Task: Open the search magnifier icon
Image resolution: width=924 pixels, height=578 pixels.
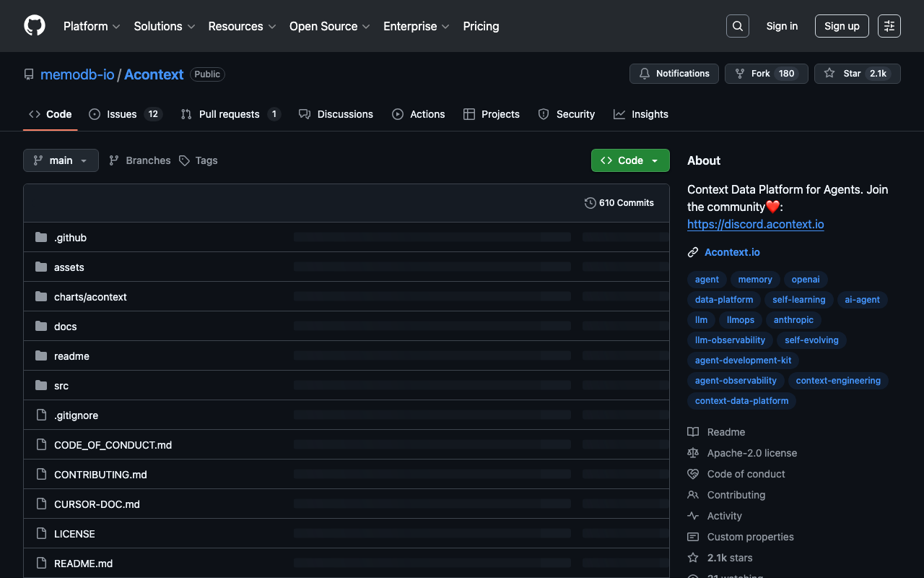Action: pyautogui.click(x=737, y=26)
